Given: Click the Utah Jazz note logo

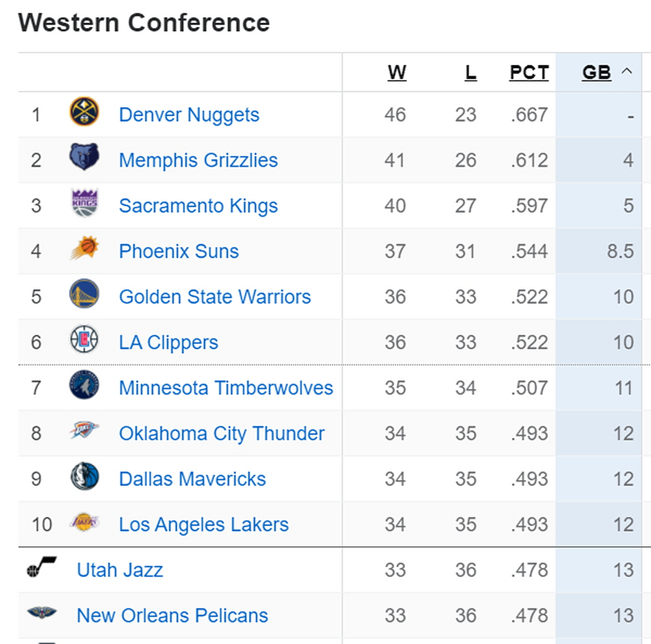Looking at the screenshot, I should point(41,567).
